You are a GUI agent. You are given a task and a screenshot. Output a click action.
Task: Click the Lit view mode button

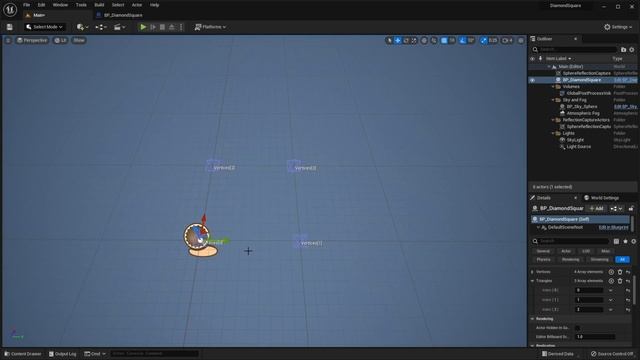60,40
